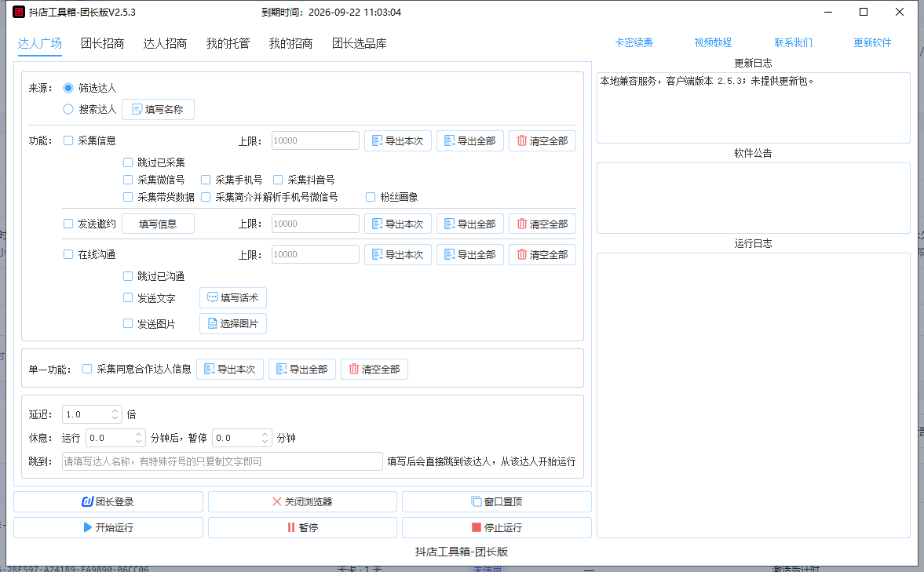Click 导出本次 in the 在线沟通 row
The width and height of the screenshot is (924, 572).
(398, 254)
